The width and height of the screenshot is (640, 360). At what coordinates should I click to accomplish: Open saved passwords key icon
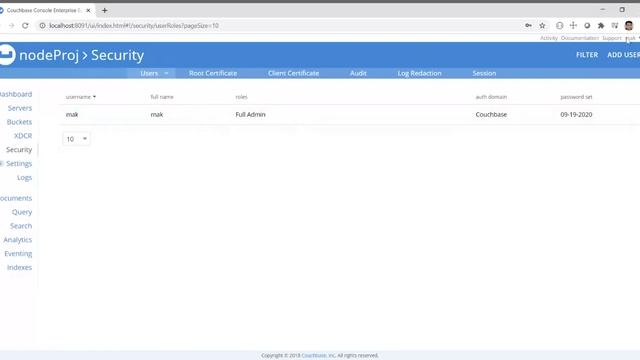[528, 25]
